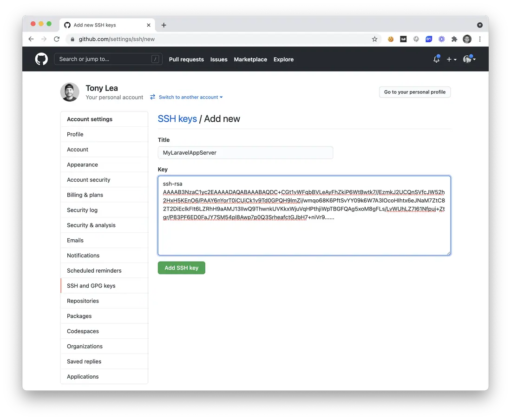Click the lock icon in address bar
This screenshot has width=511, height=420.
[x=72, y=39]
